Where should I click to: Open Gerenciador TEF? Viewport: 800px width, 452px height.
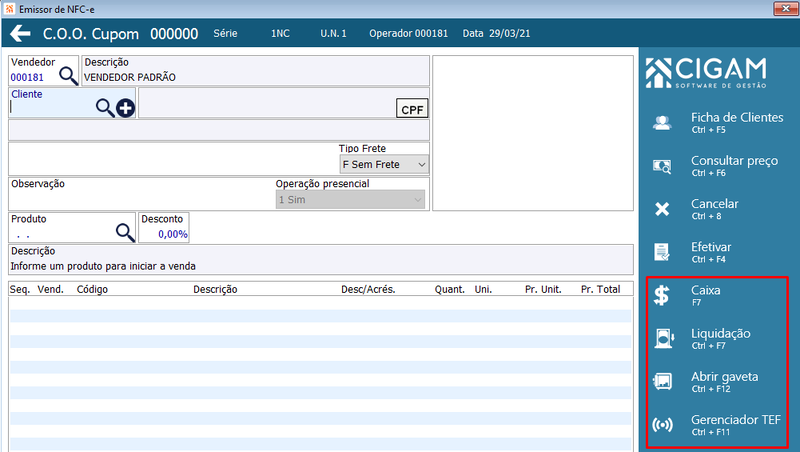pyautogui.click(x=736, y=425)
